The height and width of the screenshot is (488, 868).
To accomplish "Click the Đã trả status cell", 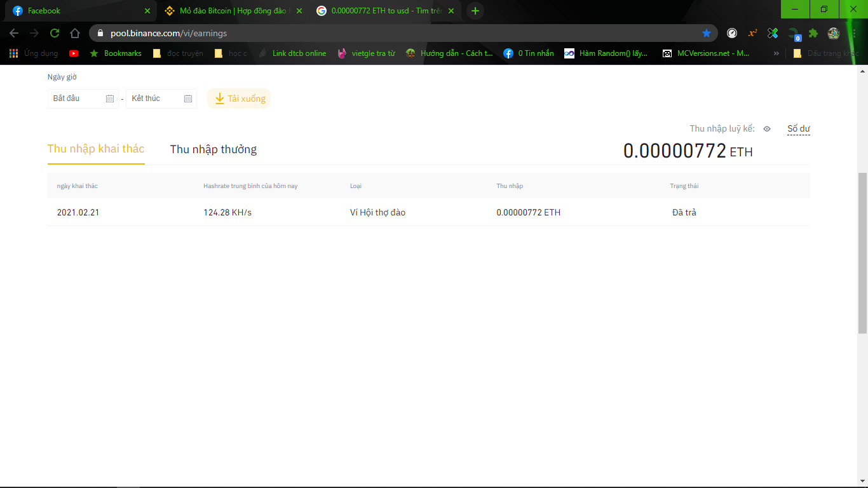I will 684,212.
